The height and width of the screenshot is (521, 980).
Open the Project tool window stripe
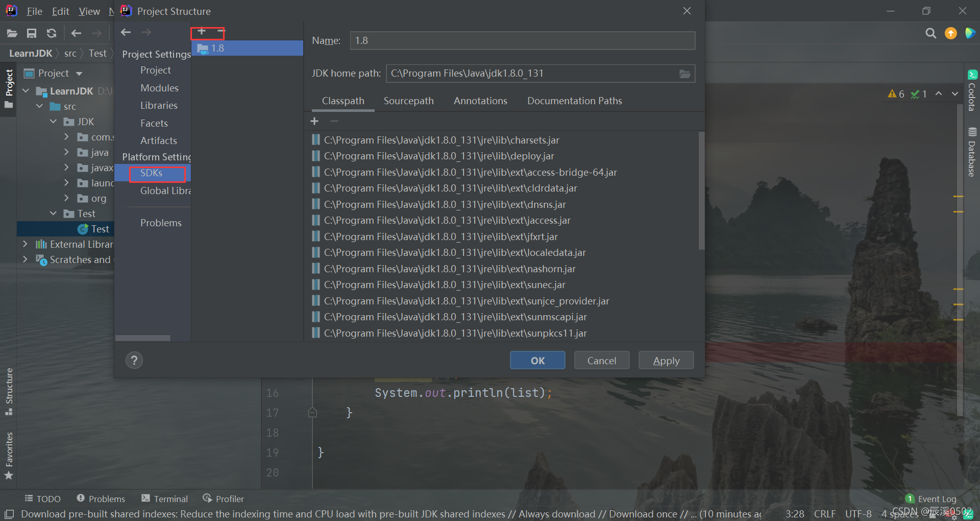(9, 89)
